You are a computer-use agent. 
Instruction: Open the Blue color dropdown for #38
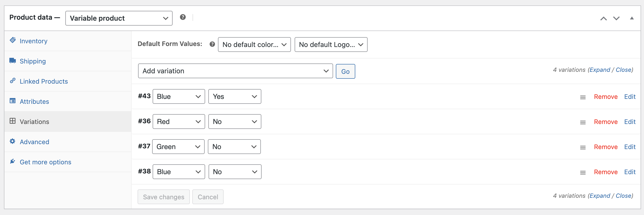click(x=179, y=172)
